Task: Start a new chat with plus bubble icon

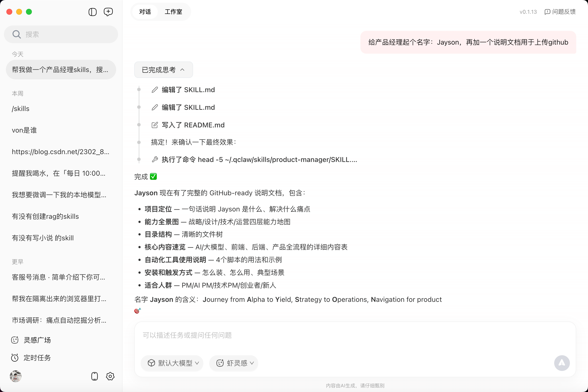Action: pyautogui.click(x=108, y=12)
